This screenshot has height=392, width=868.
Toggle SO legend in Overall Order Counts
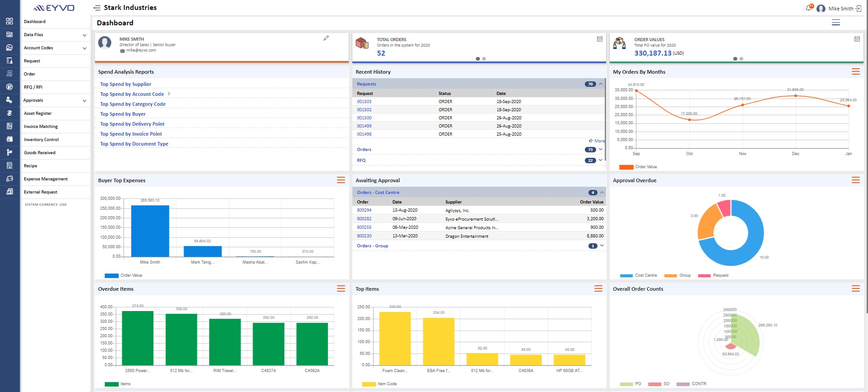(659, 384)
